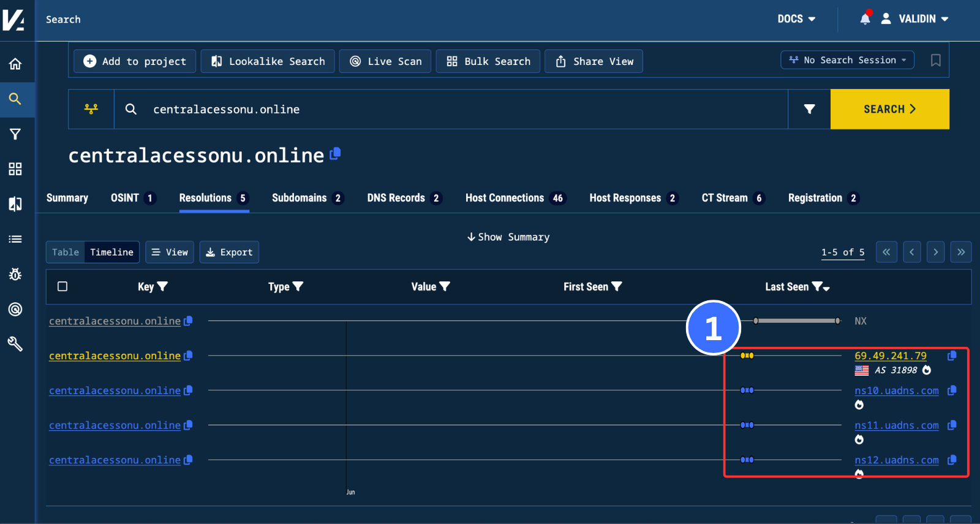Copy the ns11.uadns.com value

[x=952, y=425]
